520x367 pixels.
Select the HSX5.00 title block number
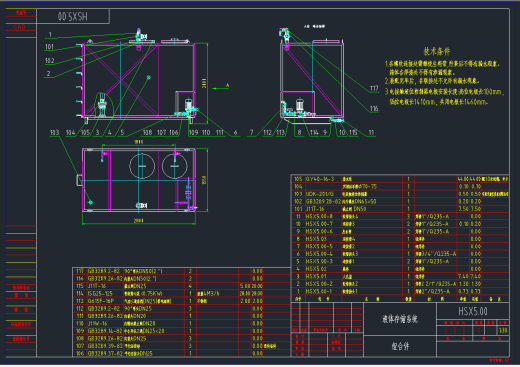473,312
